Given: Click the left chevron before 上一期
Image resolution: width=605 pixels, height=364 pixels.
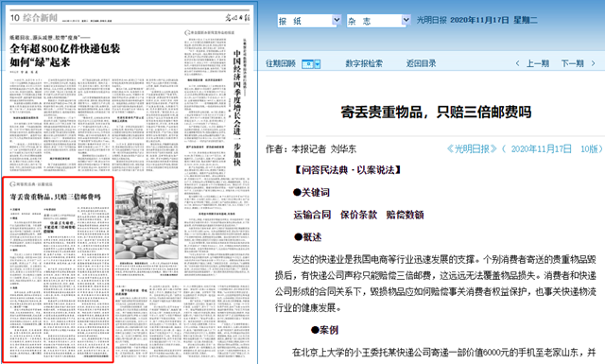Looking at the screenshot, I should (x=517, y=63).
